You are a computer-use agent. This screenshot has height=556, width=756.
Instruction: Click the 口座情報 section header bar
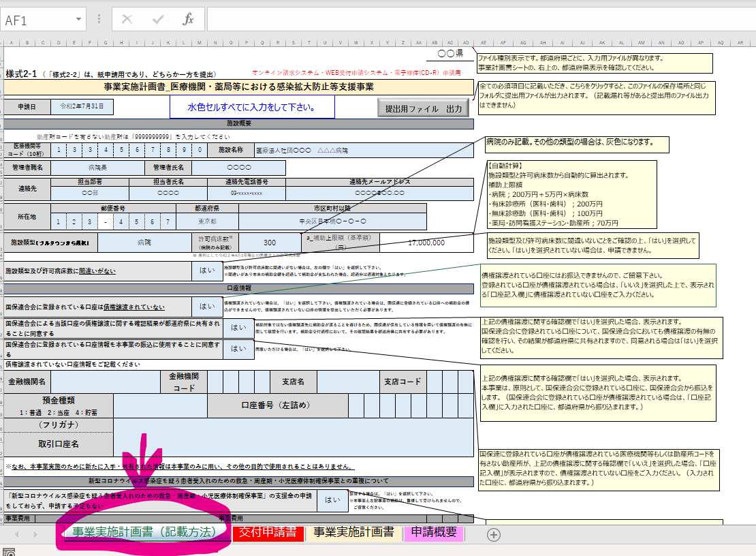[238, 288]
